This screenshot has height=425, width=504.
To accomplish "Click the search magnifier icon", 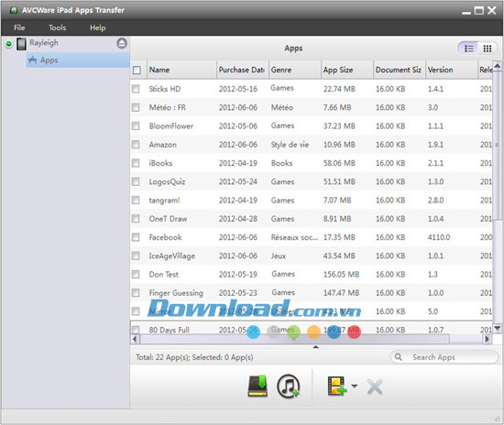I will click(x=399, y=357).
